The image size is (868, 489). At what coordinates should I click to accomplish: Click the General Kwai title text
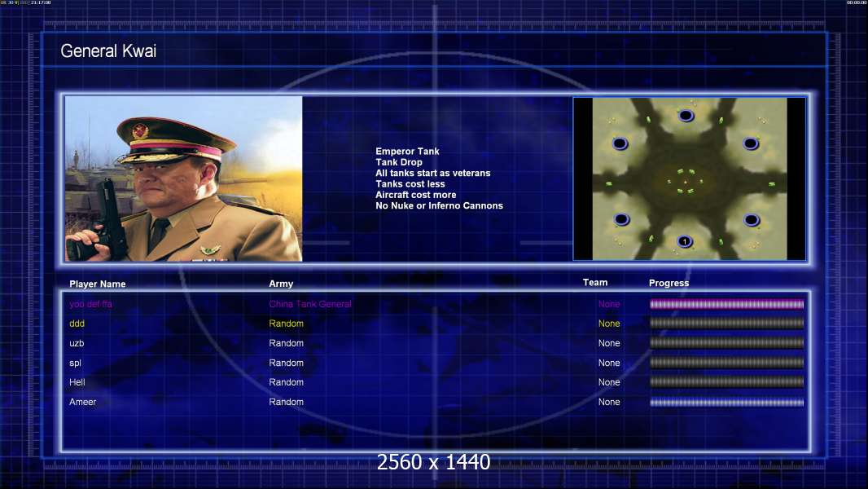[108, 51]
